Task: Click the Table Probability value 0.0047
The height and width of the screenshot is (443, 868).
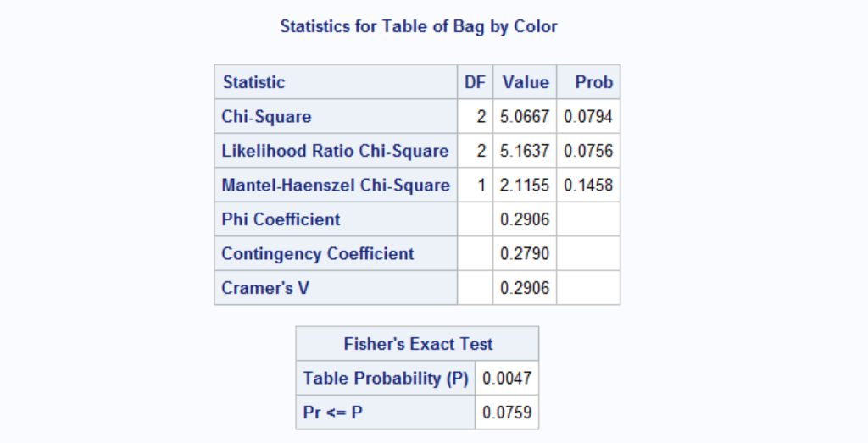Action: (x=507, y=378)
